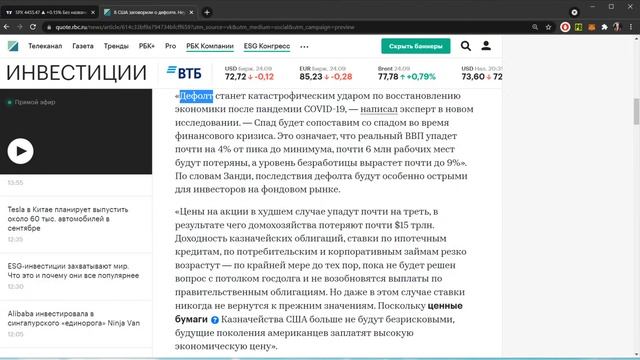This screenshot has width=640, height=360.
Task: Open a new browser tab
Action: pyautogui.click(x=207, y=12)
